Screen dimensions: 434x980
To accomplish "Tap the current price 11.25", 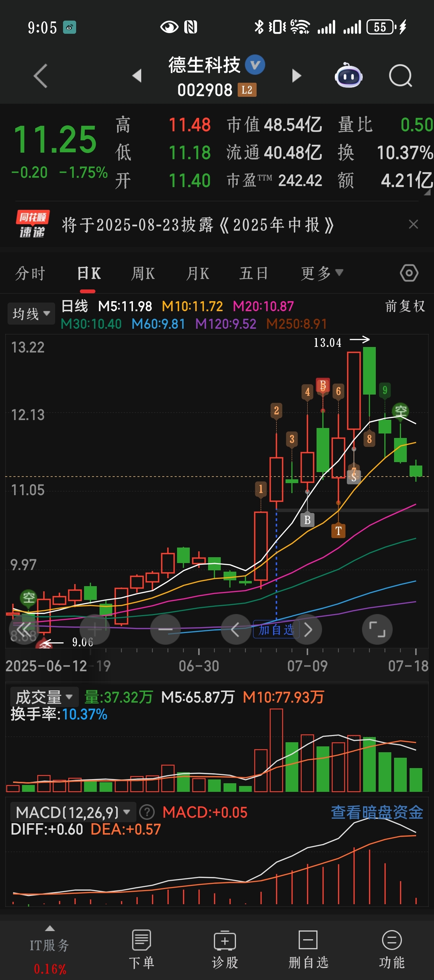I will point(55,140).
